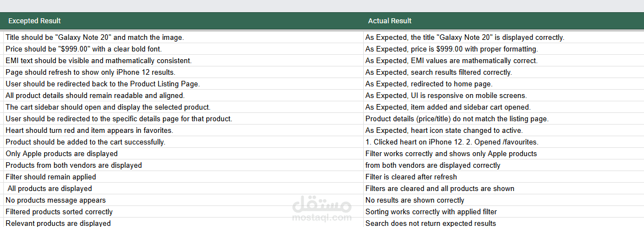Click the "Filter is cleared after refresh" cell
This screenshot has width=644, height=227.
(x=411, y=177)
